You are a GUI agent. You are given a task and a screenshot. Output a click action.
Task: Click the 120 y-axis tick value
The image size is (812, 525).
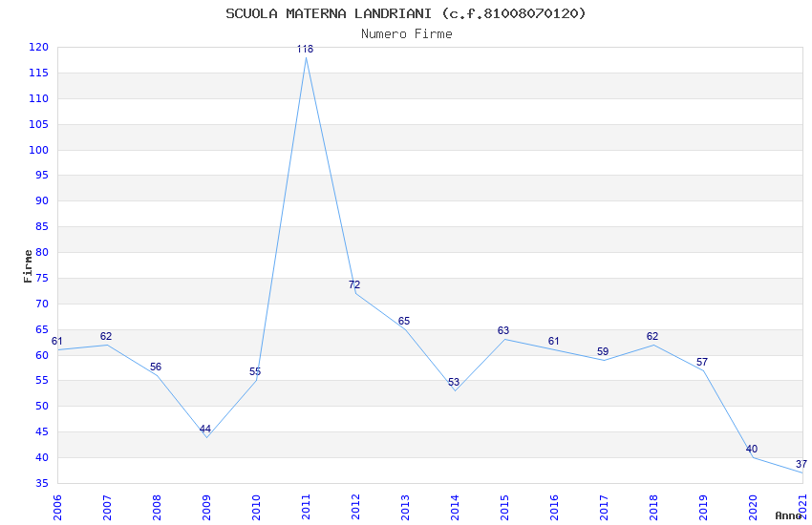click(39, 48)
